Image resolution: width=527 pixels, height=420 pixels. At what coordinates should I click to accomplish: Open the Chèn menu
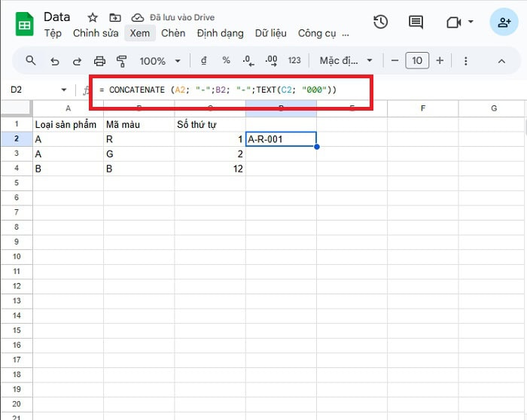click(173, 33)
